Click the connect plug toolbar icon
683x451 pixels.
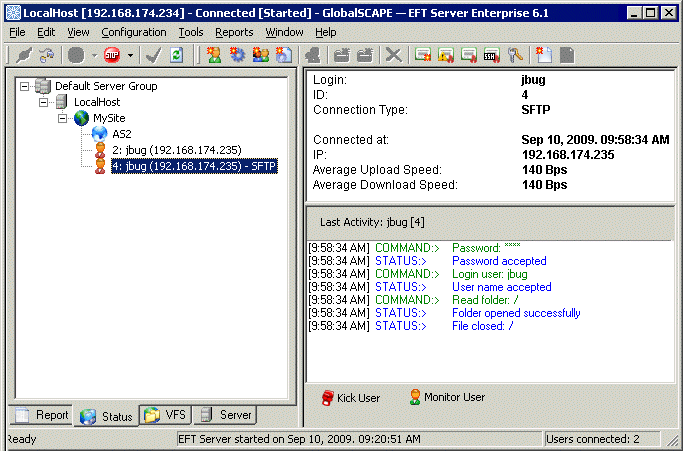coord(24,55)
